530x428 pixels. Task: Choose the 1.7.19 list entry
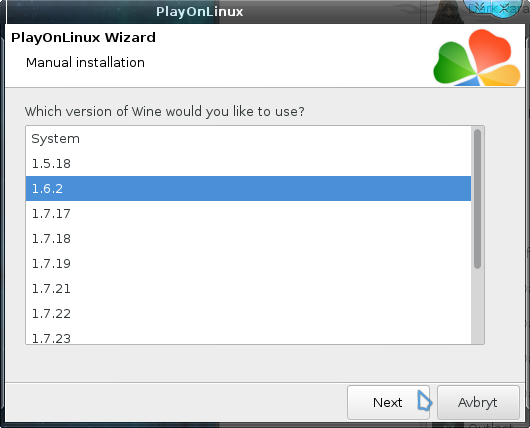(248, 264)
